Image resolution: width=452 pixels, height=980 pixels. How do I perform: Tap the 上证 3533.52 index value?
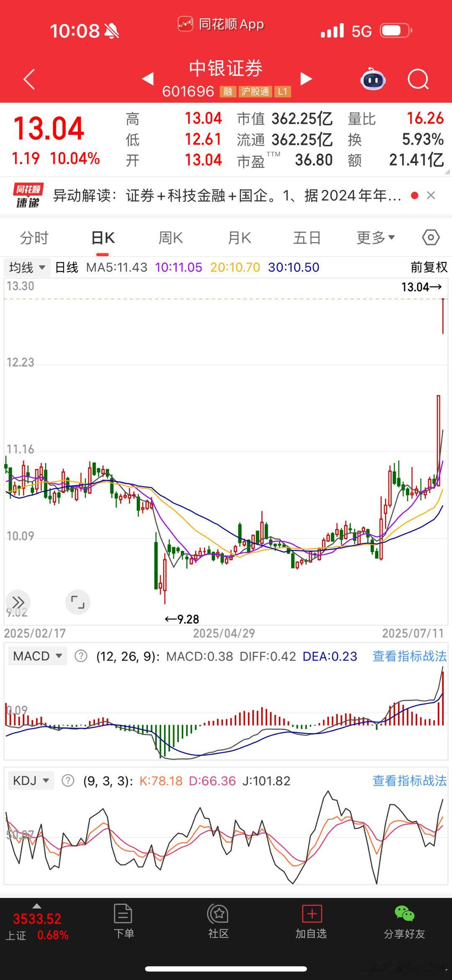(x=37, y=919)
